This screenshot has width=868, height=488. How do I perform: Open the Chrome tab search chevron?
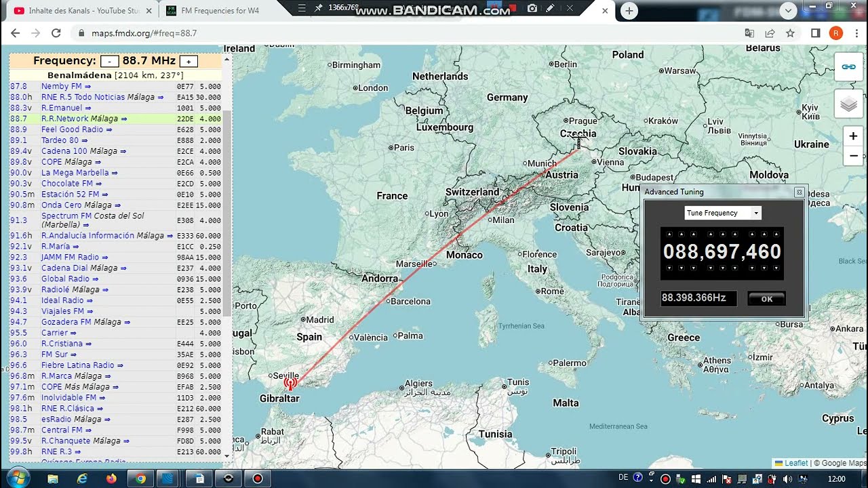(x=788, y=10)
